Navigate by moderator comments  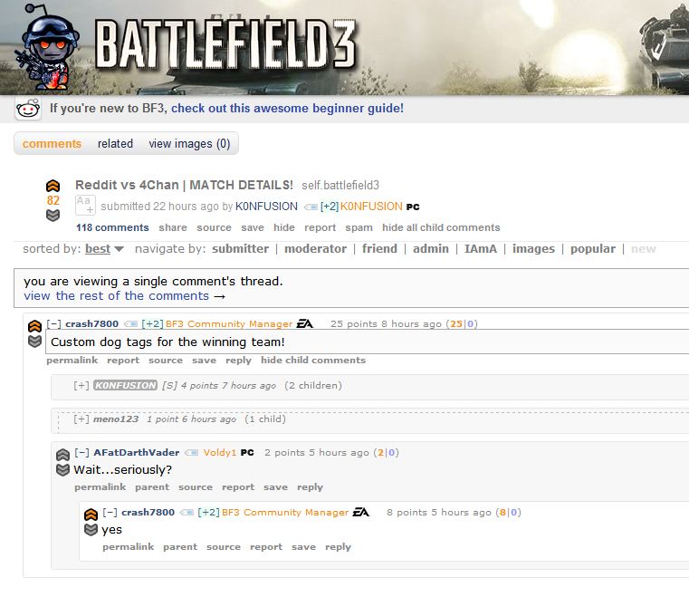coord(315,249)
